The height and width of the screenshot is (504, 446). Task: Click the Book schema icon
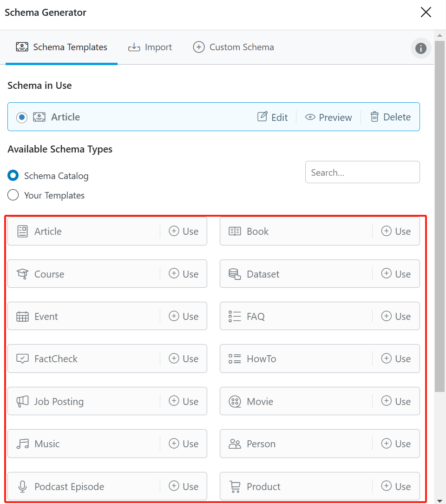pos(235,231)
